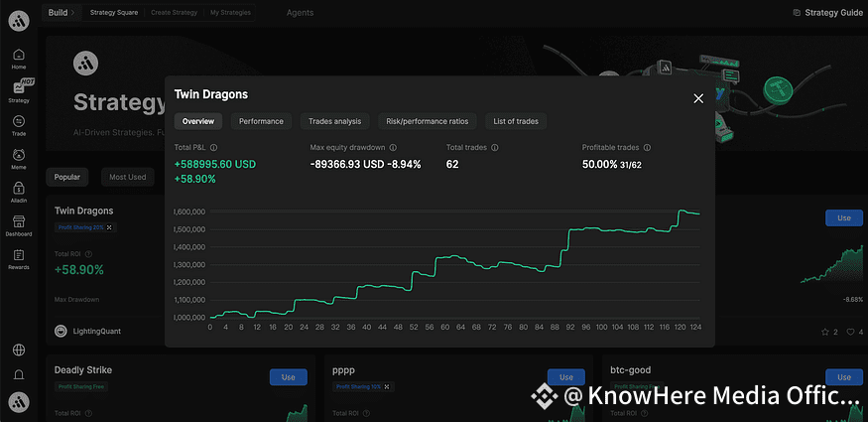
Task: Open the notifications bell icon
Action: coord(19,375)
